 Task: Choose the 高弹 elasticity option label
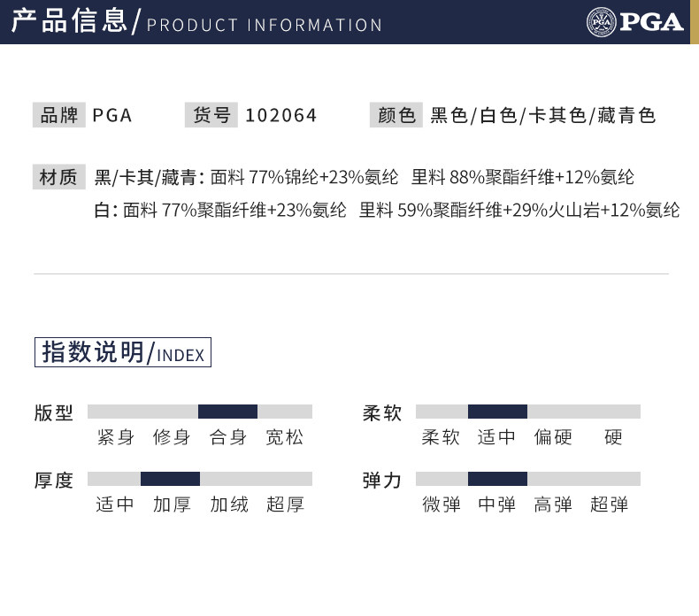(554, 504)
